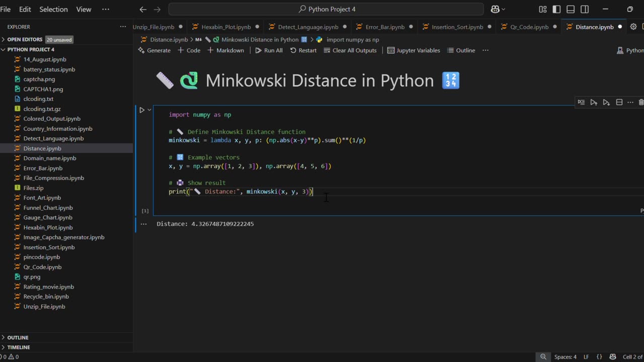
Task: Click Generate in notebook toolbar
Action: (x=154, y=50)
